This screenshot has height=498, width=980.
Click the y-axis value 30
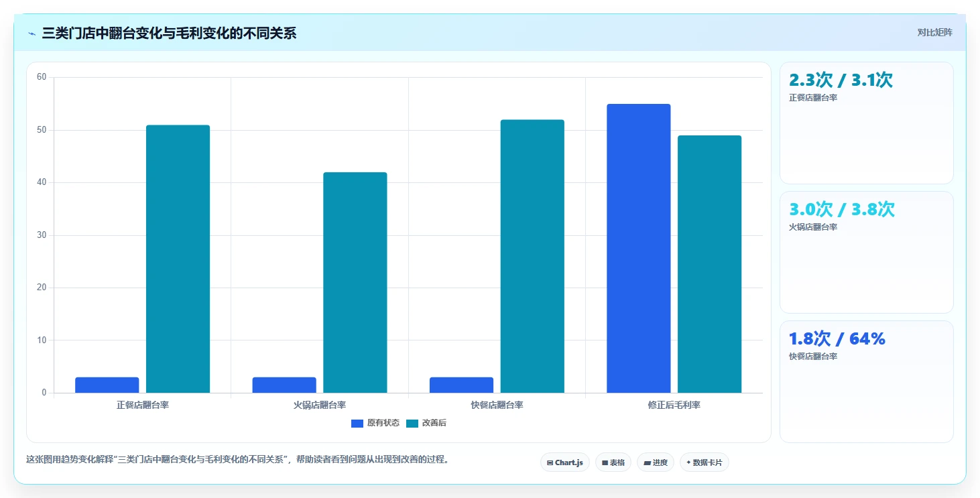click(x=42, y=235)
